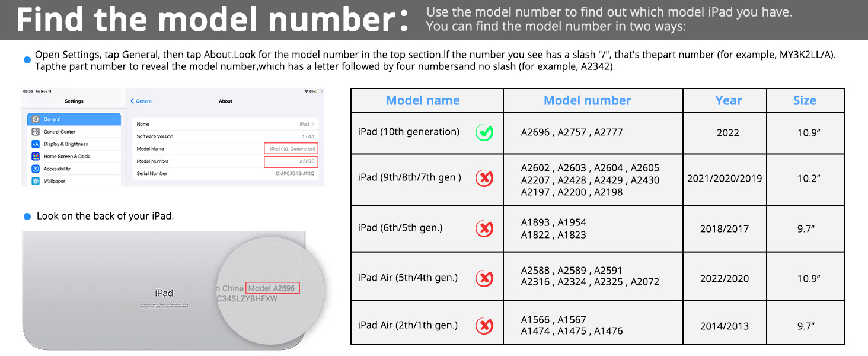This screenshot has height=356, width=868.
Task: Click the Display & Brightness AA icon
Action: pyautogui.click(x=36, y=144)
